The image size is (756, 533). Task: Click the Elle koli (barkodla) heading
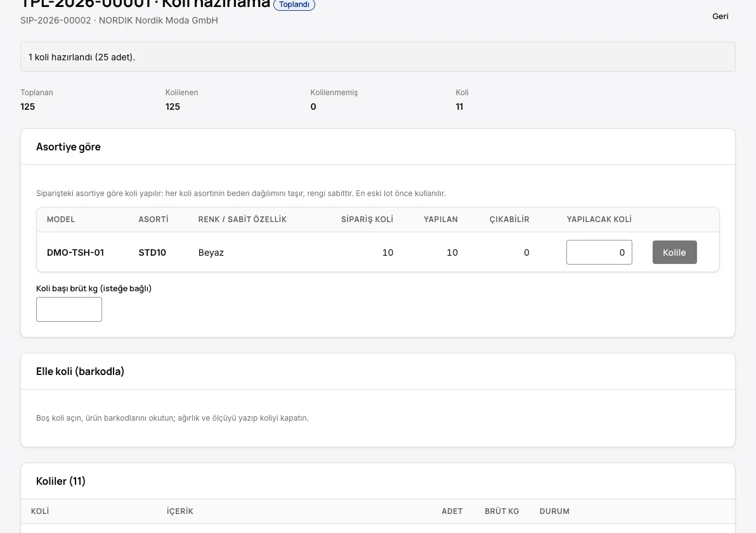point(80,371)
